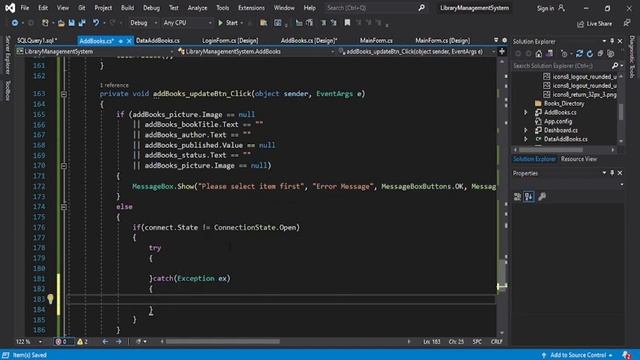Open the 122 % zoom level dropdown
Image resolution: width=640 pixels, height=360 pixels.
pos(29,342)
